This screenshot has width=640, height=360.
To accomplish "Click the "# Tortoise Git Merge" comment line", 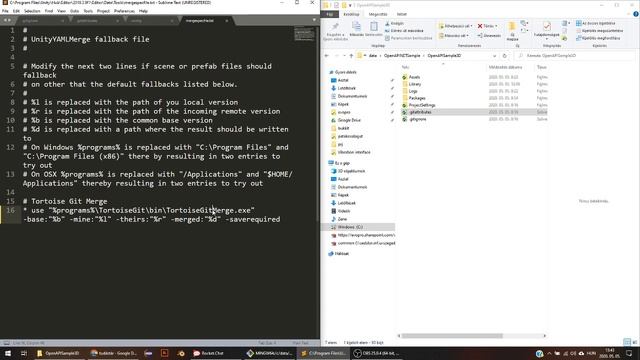I will point(65,201).
